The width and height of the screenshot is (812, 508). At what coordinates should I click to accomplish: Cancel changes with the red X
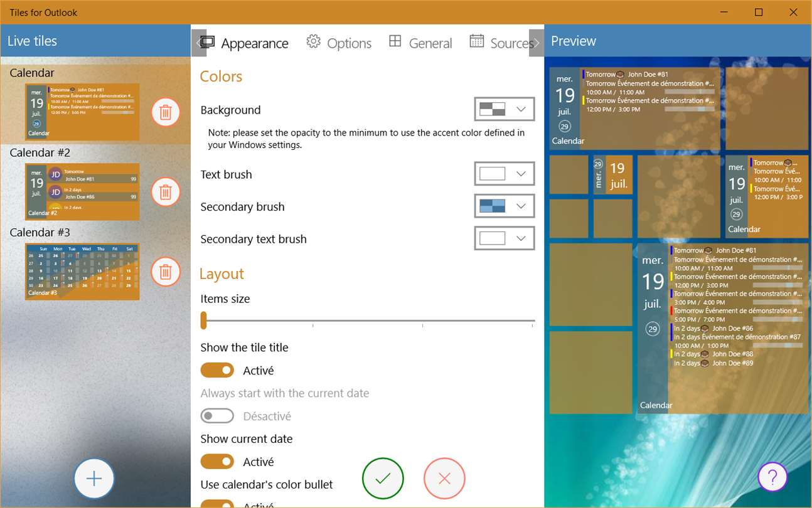pyautogui.click(x=444, y=479)
